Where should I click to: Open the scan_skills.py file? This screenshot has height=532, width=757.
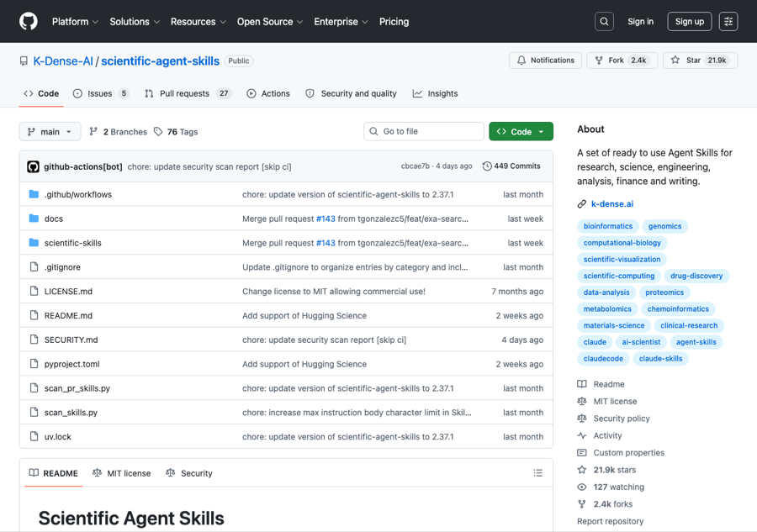[x=71, y=413]
